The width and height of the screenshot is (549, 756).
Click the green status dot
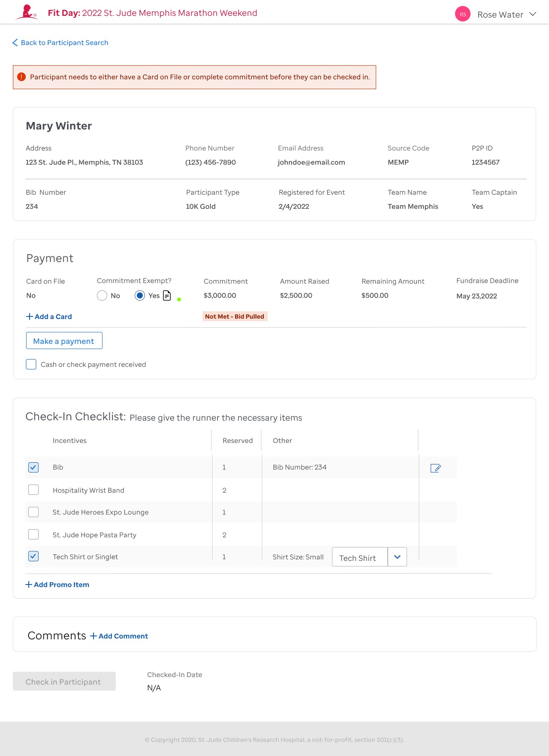click(179, 299)
